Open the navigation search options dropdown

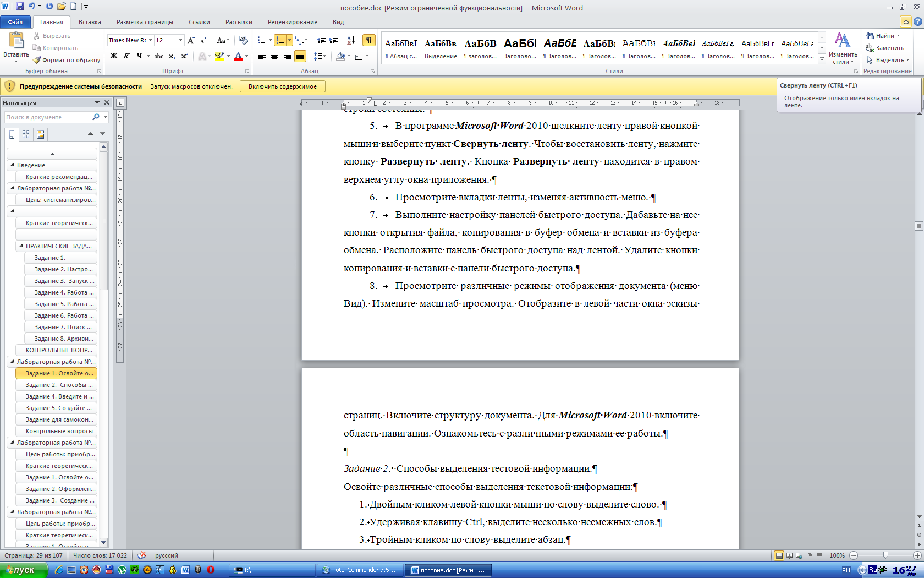point(105,117)
